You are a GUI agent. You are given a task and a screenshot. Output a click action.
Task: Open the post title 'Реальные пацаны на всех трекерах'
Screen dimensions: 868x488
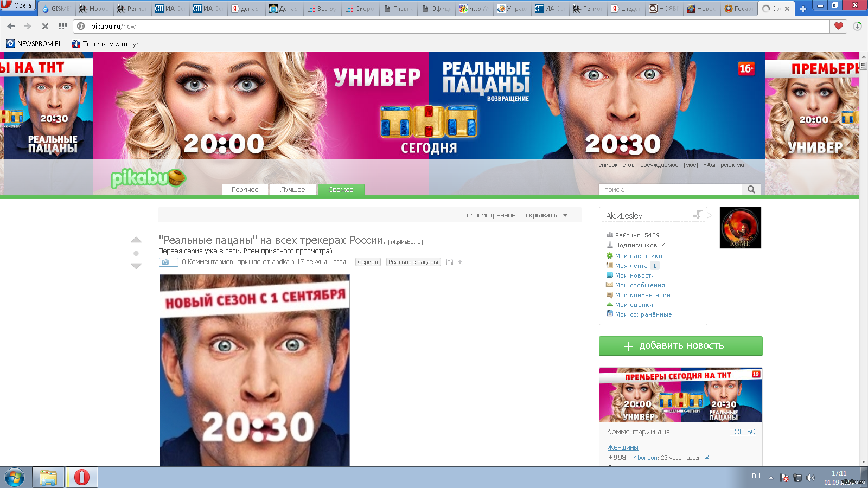(x=272, y=240)
